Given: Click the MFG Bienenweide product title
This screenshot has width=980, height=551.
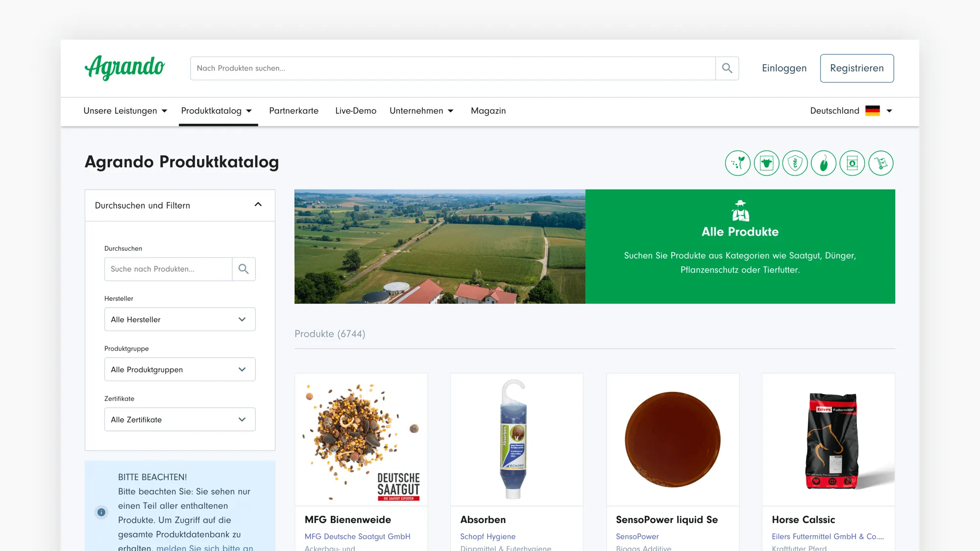Looking at the screenshot, I should [348, 520].
